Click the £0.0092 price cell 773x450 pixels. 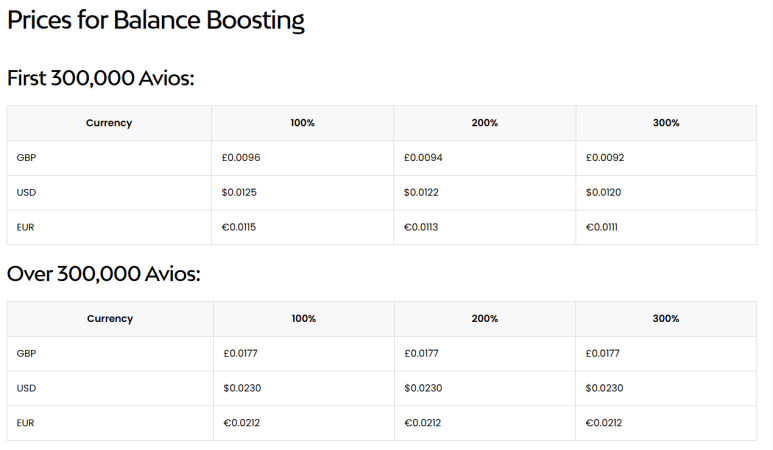pyautogui.click(x=666, y=158)
